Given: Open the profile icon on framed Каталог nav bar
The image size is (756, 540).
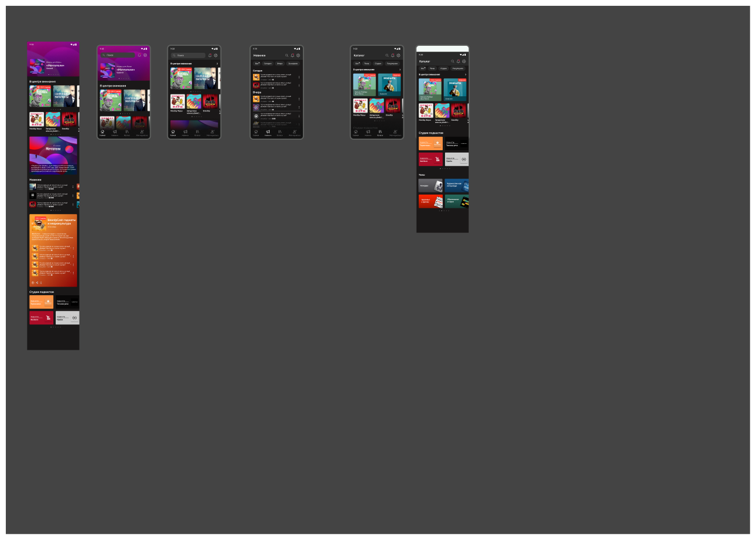Looking at the screenshot, I should click(x=395, y=132).
